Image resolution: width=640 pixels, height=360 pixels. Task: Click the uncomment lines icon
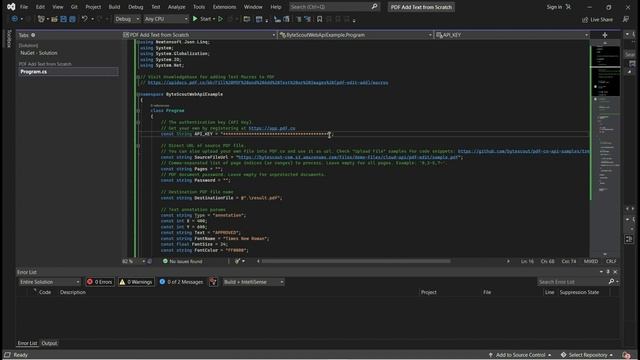[x=308, y=19]
